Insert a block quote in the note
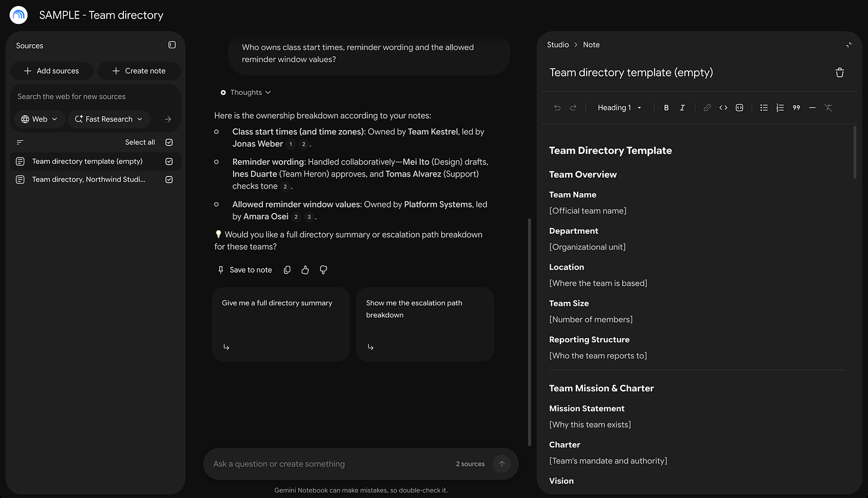The width and height of the screenshot is (868, 498). click(796, 108)
